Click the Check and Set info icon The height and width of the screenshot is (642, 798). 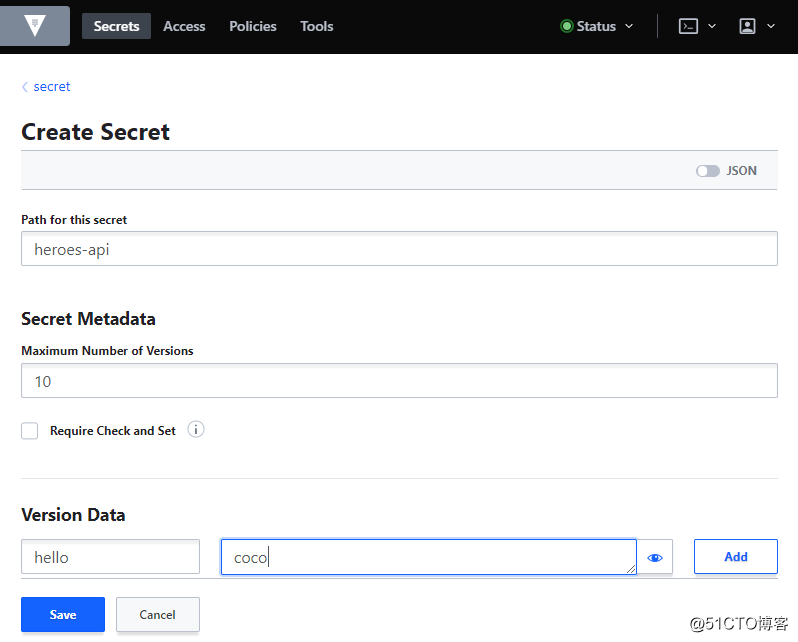195,429
